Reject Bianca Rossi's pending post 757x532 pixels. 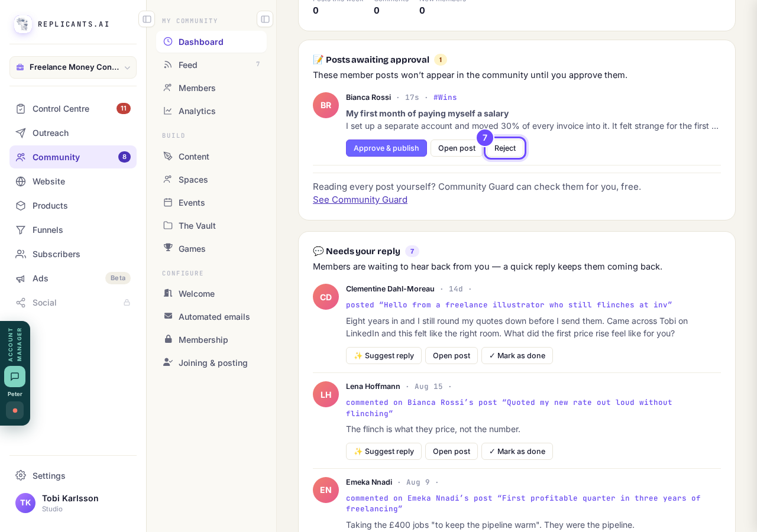[x=505, y=148]
